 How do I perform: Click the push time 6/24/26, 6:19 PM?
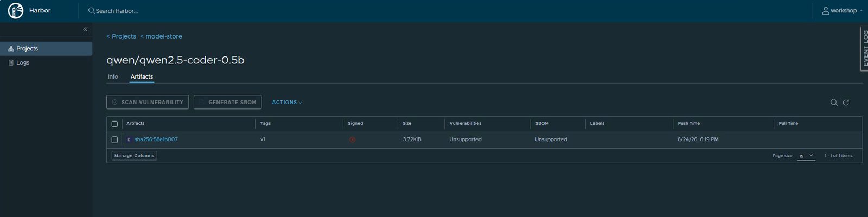[698, 139]
